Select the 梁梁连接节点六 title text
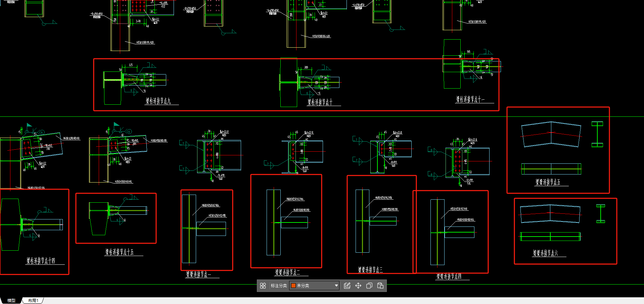Image resolution: width=644 pixels, height=304 pixels. pos(545,253)
